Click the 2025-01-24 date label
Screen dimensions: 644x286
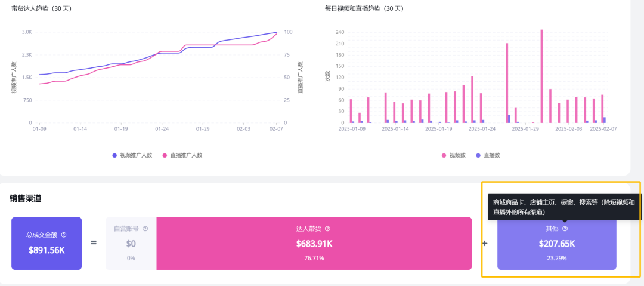coord(482,129)
